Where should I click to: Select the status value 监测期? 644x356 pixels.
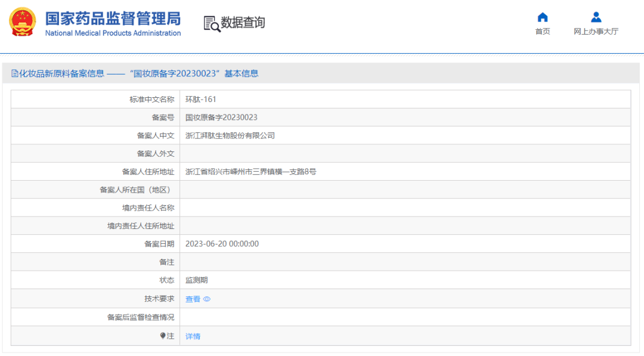pos(196,280)
